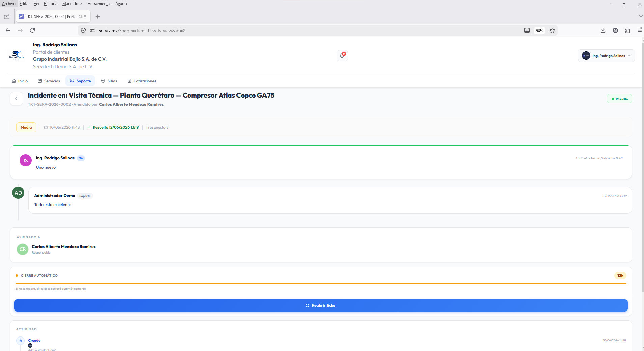The height and width of the screenshot is (351, 644).
Task: Open the Firefox account avatar icon
Action: [x=615, y=31]
